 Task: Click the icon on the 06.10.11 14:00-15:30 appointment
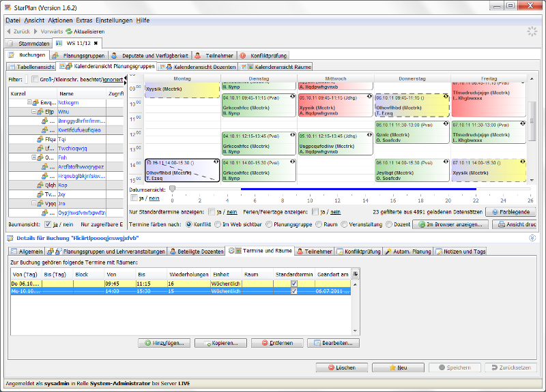click(446, 162)
